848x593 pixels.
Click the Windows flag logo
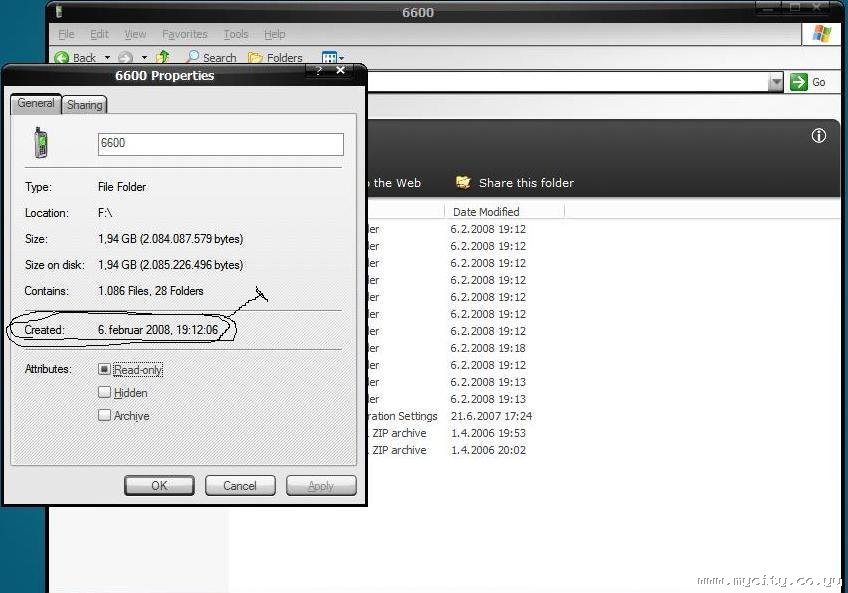[x=822, y=34]
